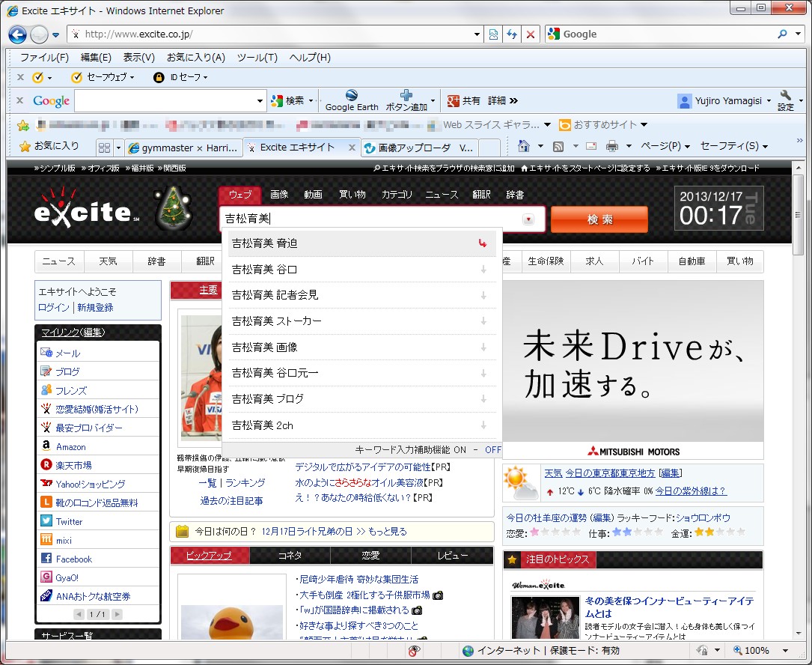Turn keyword input assist OFF

[493, 449]
